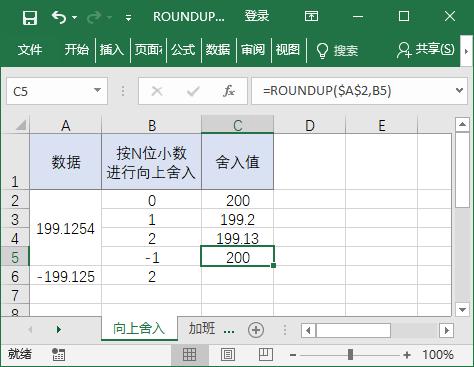Viewport: 474px width, 367px height.
Task: Click vertical scrollbar up arrow
Action: point(462,125)
